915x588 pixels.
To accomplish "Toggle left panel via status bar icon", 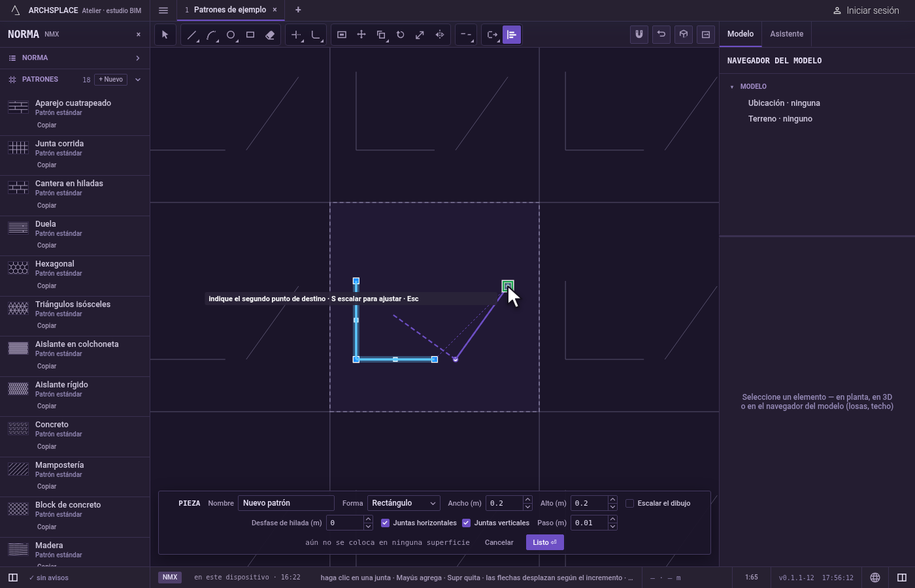I will pos(12,578).
